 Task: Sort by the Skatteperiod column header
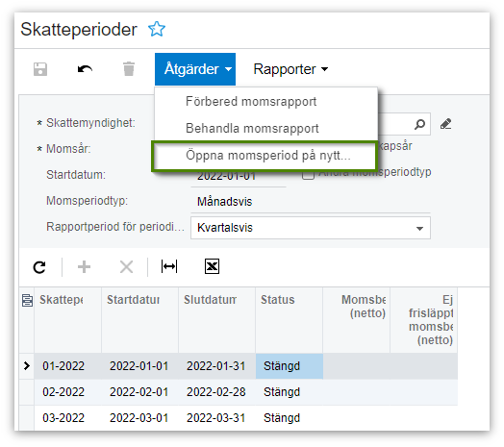[68, 320]
